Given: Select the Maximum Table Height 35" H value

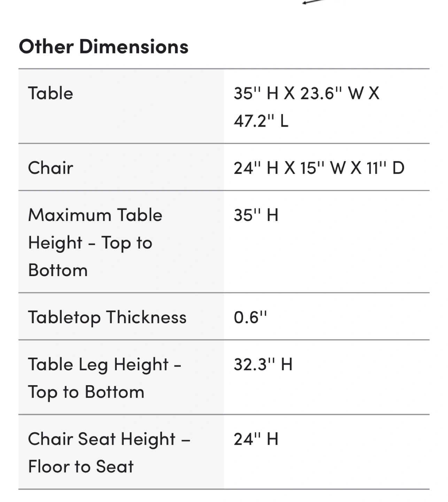Looking at the screenshot, I should pyautogui.click(x=256, y=215).
